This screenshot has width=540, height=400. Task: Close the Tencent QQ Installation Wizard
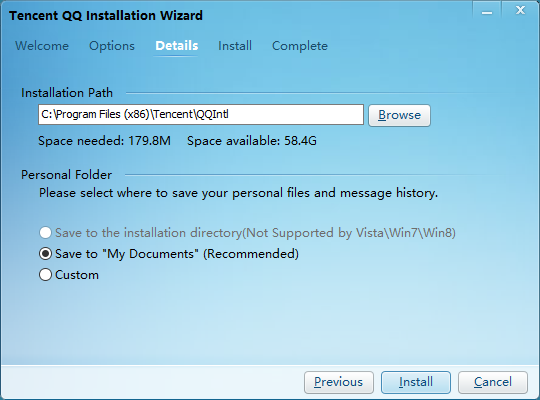pyautogui.click(x=520, y=10)
